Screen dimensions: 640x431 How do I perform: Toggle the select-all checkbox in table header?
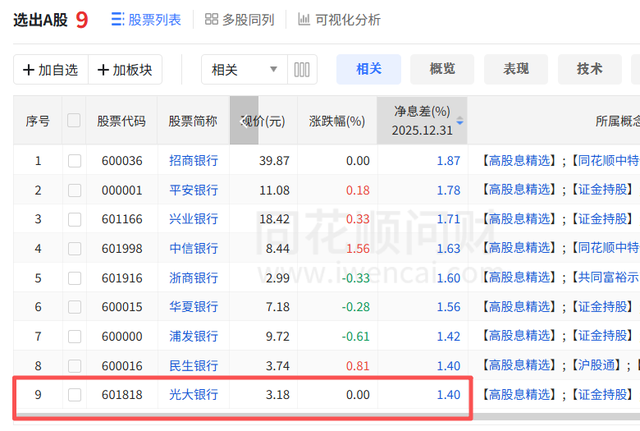click(x=74, y=121)
